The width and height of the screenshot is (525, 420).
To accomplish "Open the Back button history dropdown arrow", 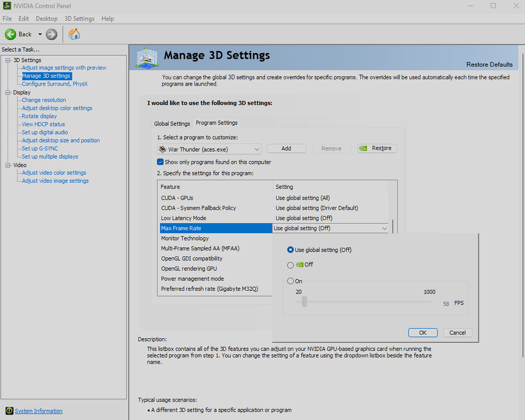I will pos(39,35).
